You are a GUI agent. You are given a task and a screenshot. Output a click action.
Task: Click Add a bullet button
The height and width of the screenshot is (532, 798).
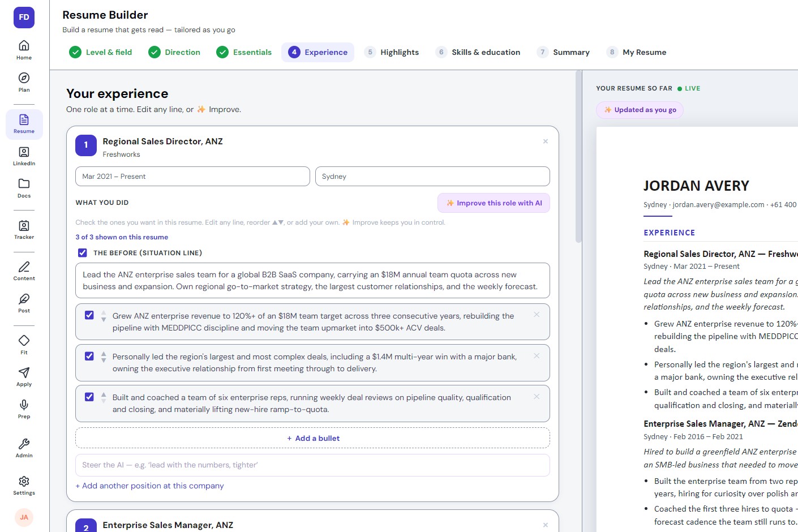[312, 438]
